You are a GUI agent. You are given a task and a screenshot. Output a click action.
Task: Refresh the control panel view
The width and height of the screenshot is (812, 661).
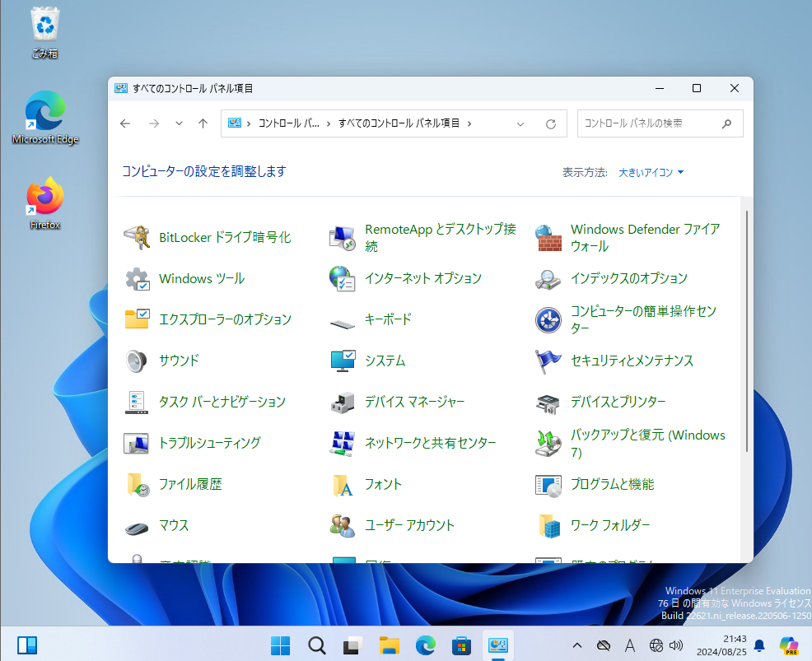[551, 123]
